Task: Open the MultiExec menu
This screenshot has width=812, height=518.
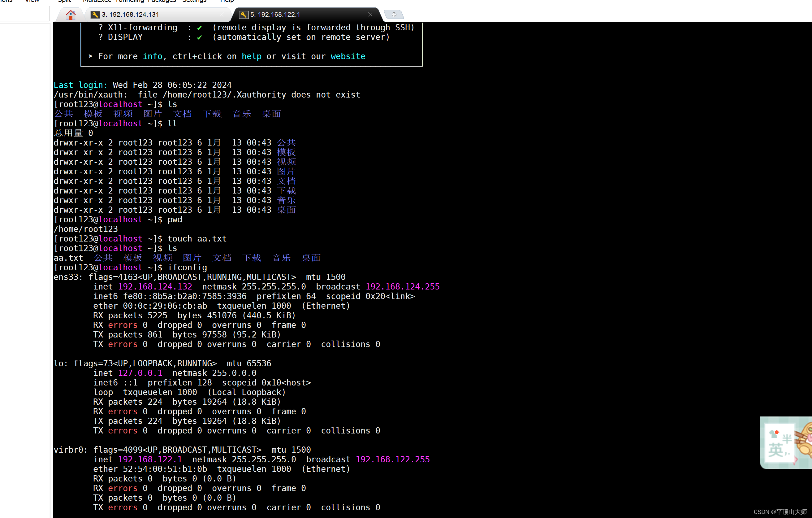Action: point(97,1)
